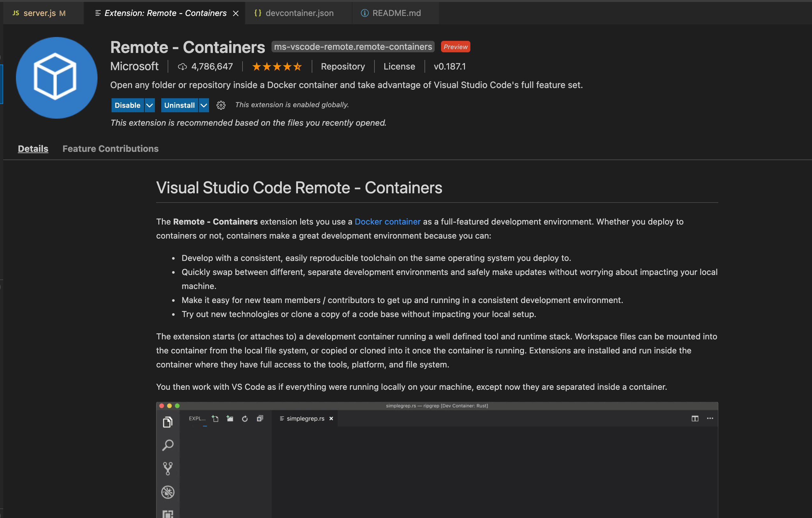Click the New Folder icon

click(230, 418)
